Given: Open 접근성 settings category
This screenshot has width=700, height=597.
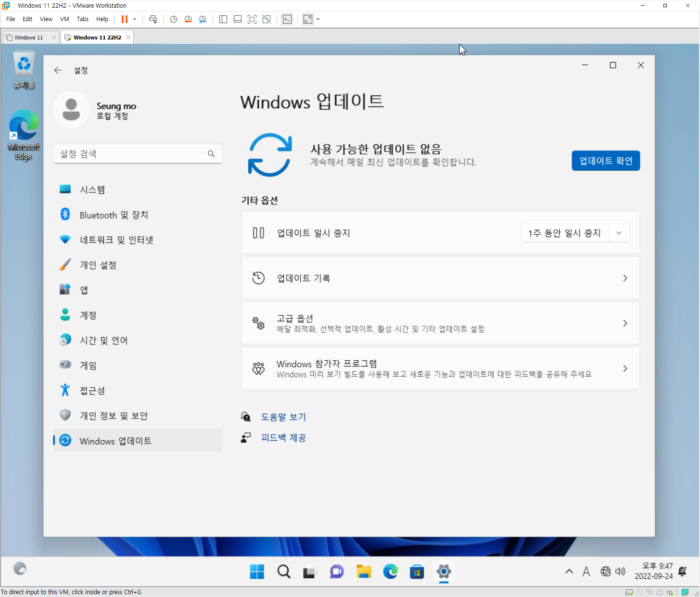Looking at the screenshot, I should (x=138, y=390).
